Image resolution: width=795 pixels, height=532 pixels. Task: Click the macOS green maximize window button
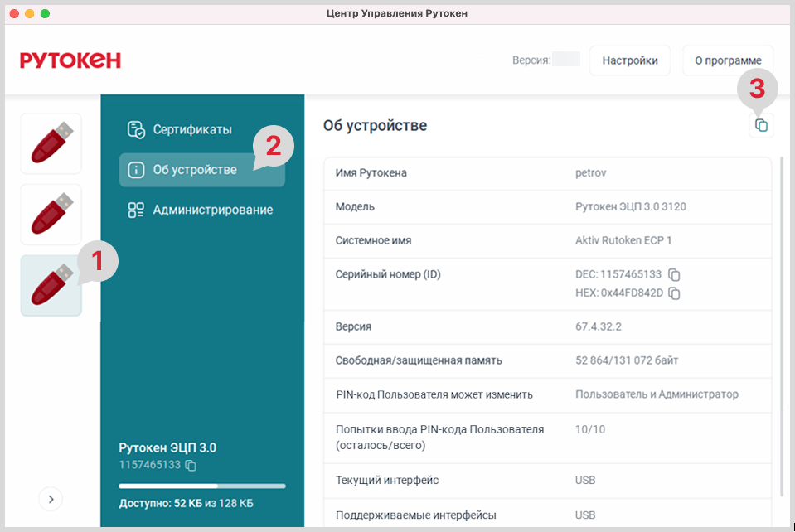[45, 13]
